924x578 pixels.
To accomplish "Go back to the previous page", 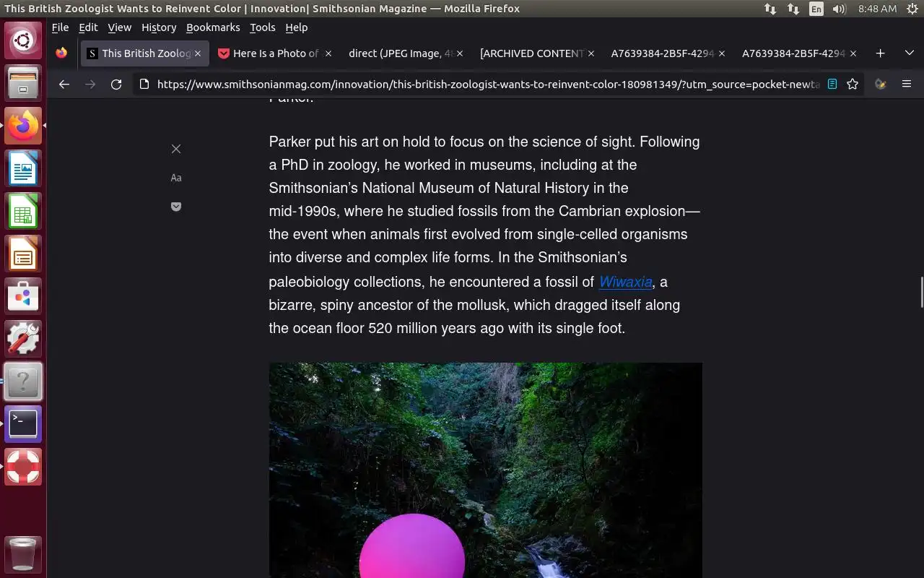I will [x=64, y=85].
